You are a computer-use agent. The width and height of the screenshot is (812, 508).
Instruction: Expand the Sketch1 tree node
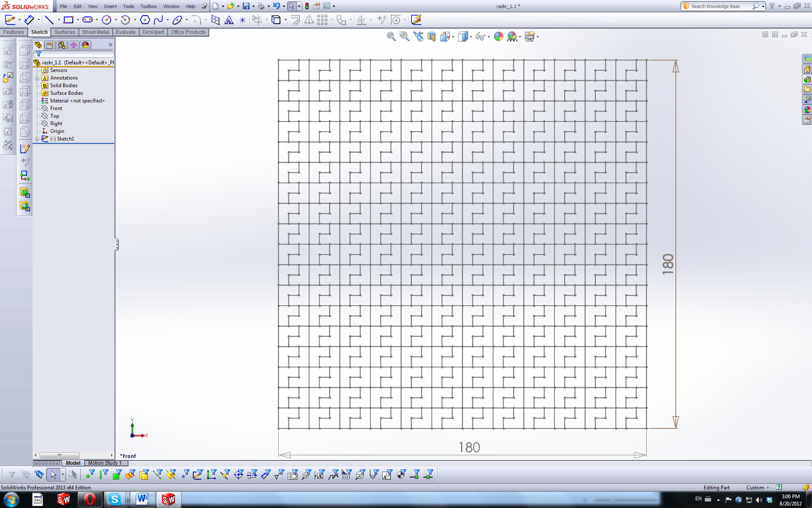37,139
